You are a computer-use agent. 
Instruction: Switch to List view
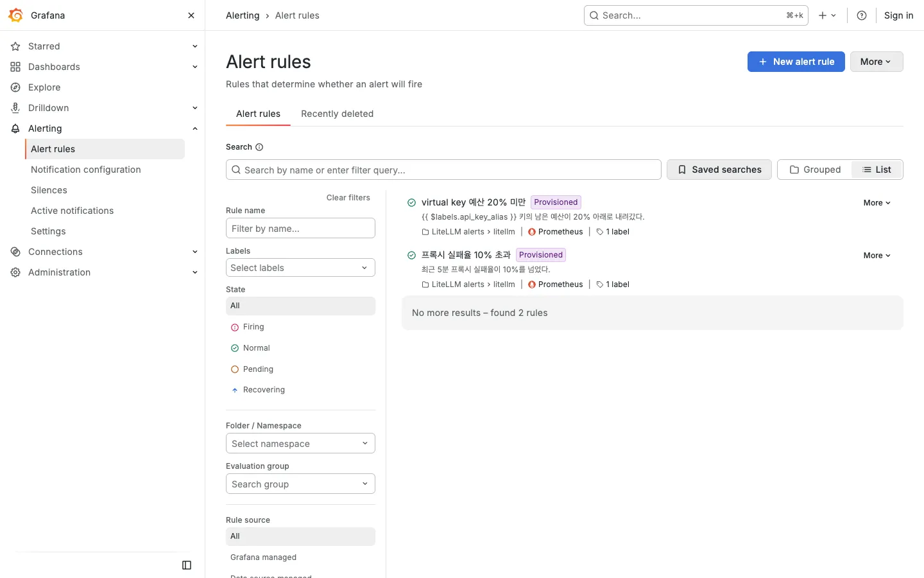[x=877, y=170]
